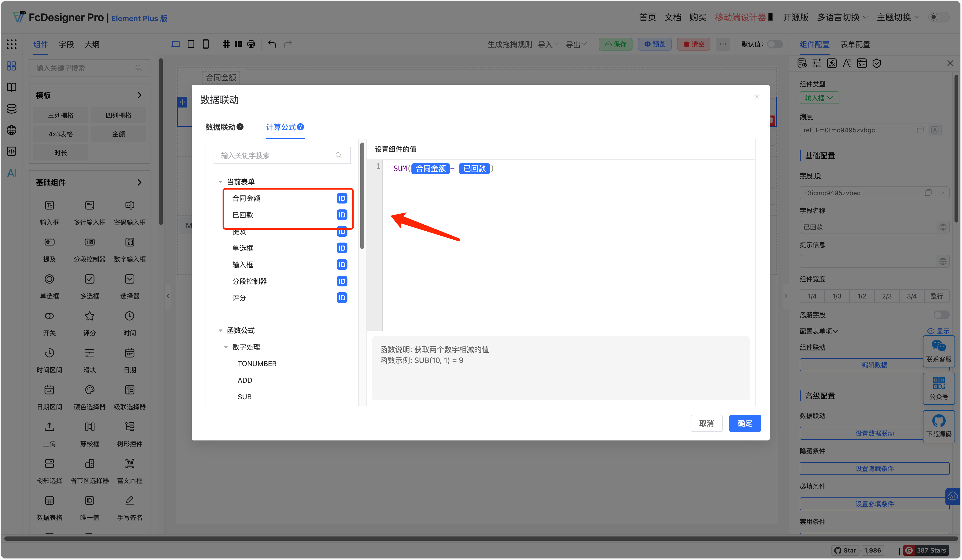Screen dimensions: 962x560
Task: Toggle the 默认值 switch in the toolbar
Action: tap(775, 44)
